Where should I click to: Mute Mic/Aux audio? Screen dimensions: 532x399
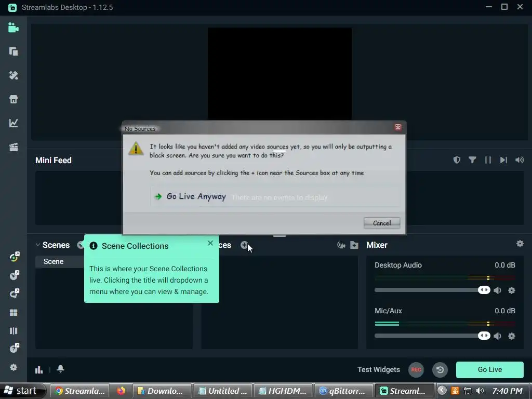pyautogui.click(x=497, y=336)
